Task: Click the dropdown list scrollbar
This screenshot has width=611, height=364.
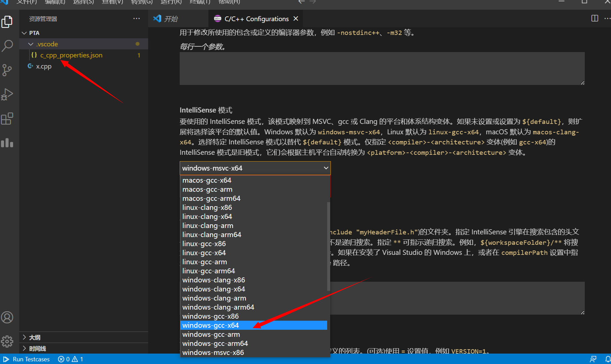Action: [329, 246]
